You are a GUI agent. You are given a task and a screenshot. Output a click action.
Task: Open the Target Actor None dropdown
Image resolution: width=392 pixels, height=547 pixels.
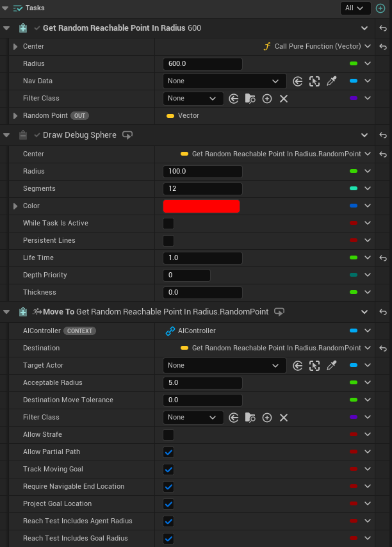225,365
